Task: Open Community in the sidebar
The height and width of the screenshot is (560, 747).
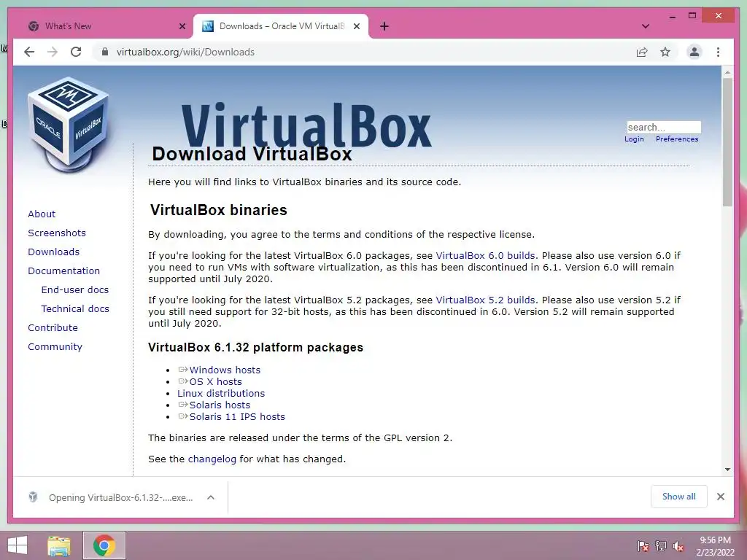Action: [55, 346]
